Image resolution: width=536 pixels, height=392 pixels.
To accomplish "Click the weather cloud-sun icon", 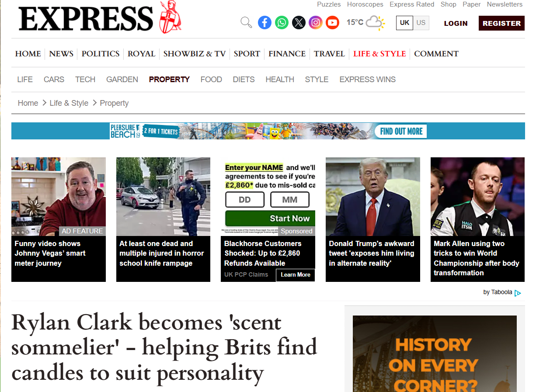I will click(x=375, y=23).
